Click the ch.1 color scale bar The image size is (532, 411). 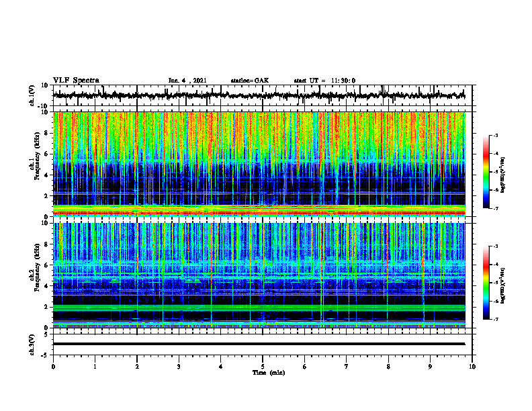486,172
